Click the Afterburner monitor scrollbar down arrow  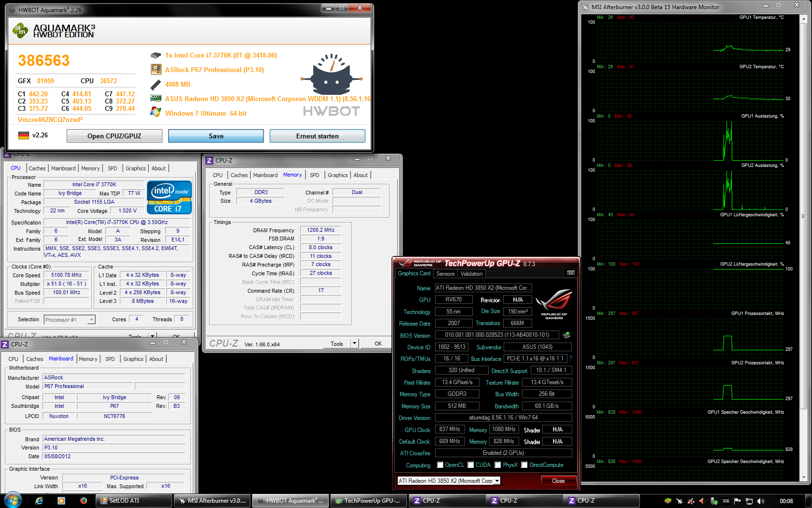[804, 478]
